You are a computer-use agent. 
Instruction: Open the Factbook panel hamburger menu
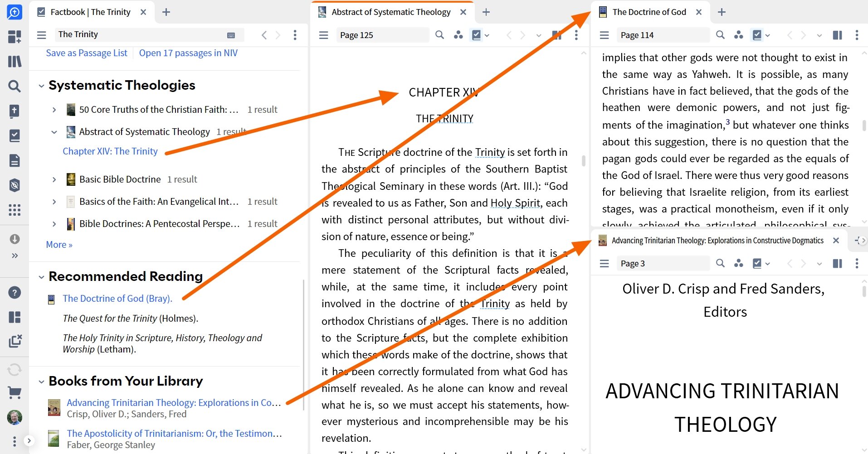coord(42,35)
